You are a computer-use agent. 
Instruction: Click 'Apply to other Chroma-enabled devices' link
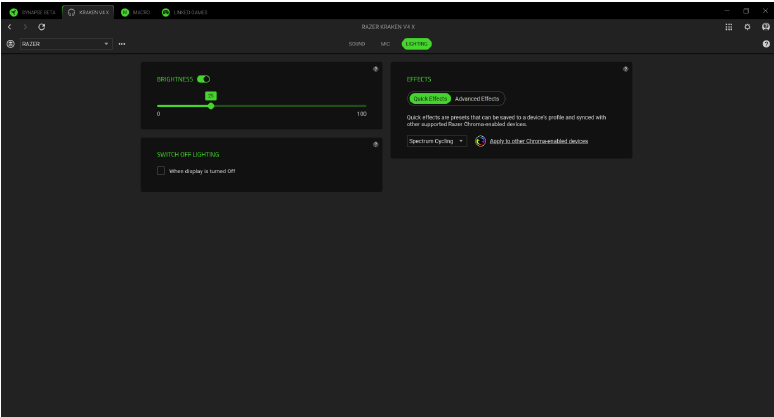pyautogui.click(x=539, y=141)
